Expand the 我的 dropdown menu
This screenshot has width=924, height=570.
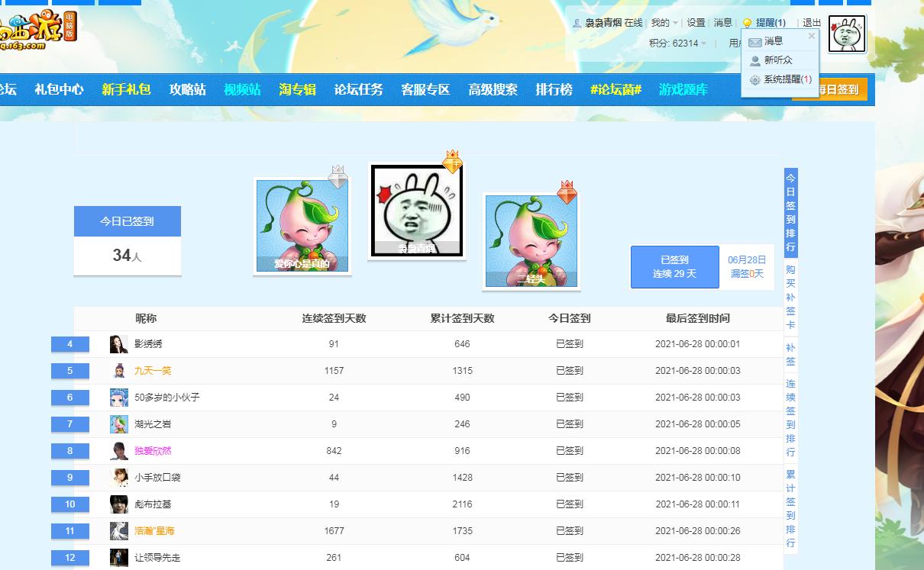(x=664, y=23)
